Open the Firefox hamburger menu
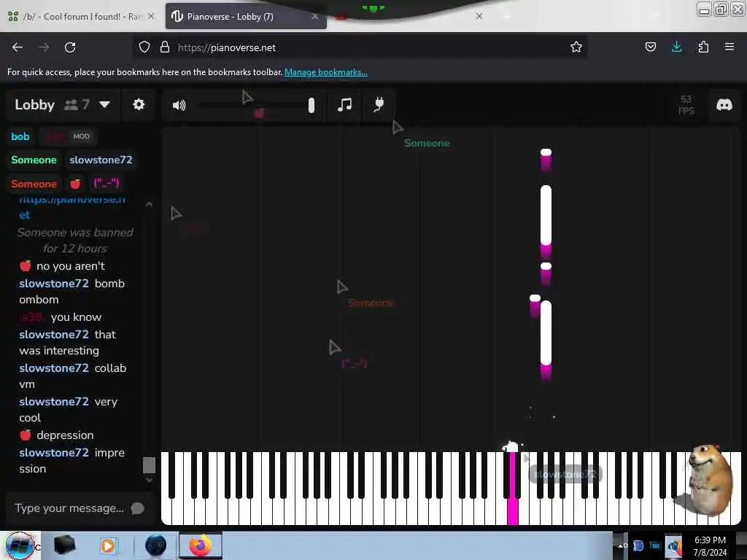Viewport: 747px width, 560px height. pos(729,47)
